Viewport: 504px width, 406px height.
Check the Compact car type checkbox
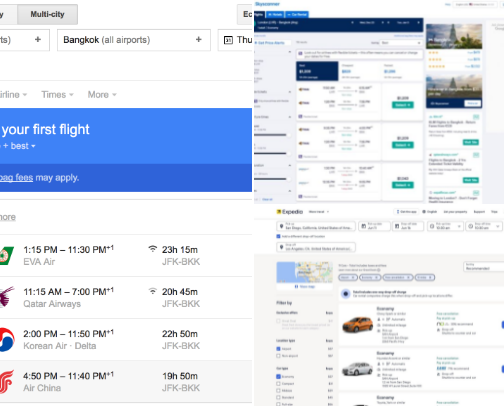tap(278, 384)
